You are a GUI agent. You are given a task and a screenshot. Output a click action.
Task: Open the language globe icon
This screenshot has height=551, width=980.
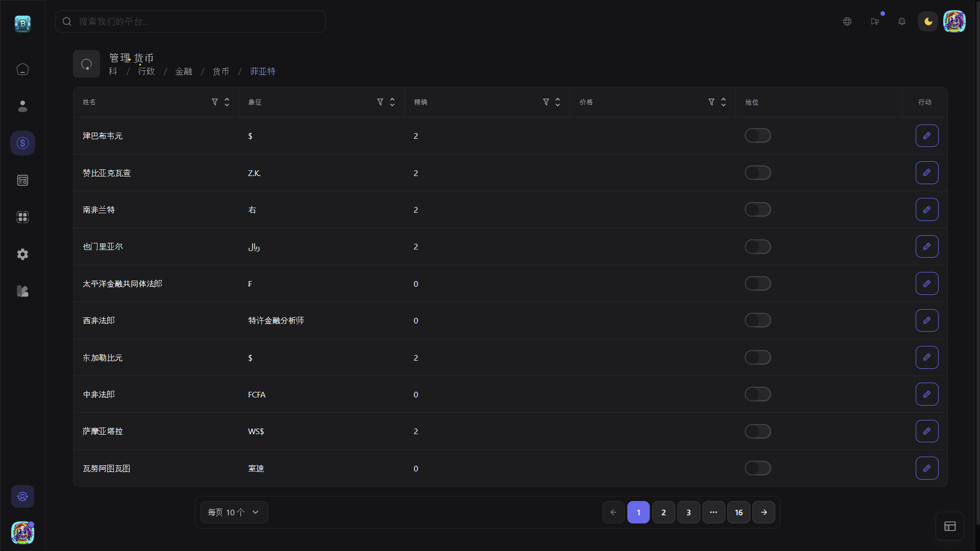pos(847,21)
